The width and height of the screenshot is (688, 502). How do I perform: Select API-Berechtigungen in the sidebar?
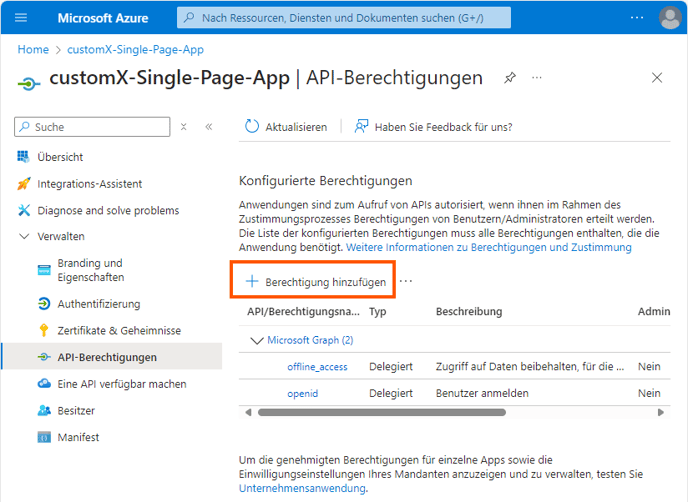(107, 357)
